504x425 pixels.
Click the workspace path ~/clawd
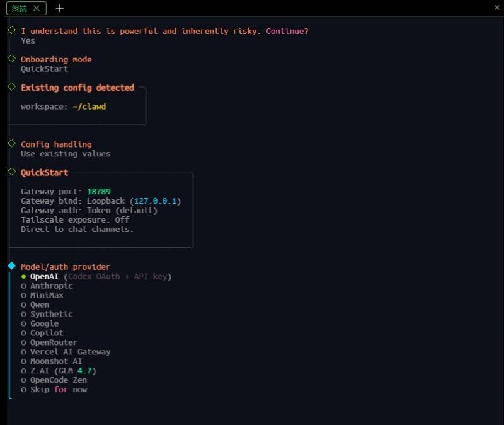[89, 107]
